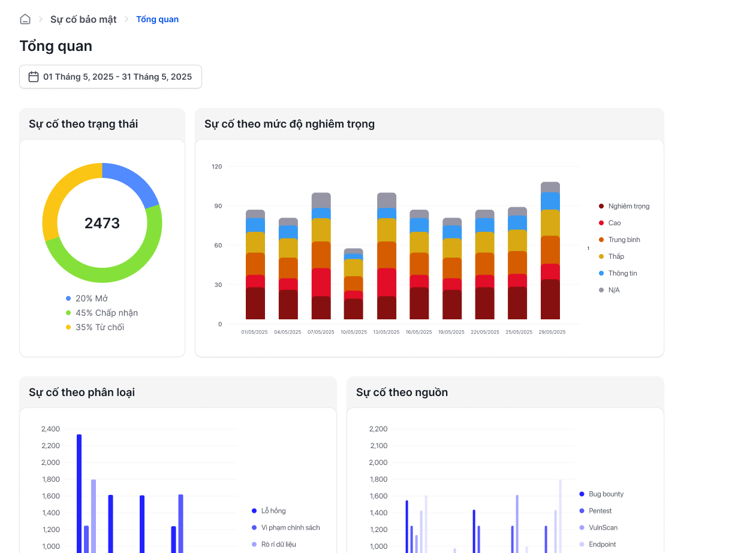The image size is (756, 553).
Task: Click the stacked bar for 10/05/2025
Action: coord(354,284)
